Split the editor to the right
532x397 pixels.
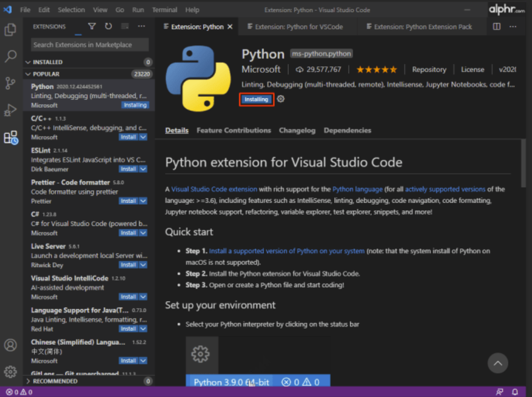tap(497, 27)
